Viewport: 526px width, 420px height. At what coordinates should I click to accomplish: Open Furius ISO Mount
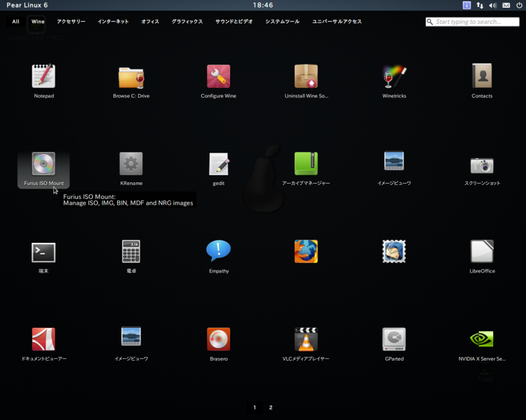click(x=44, y=164)
